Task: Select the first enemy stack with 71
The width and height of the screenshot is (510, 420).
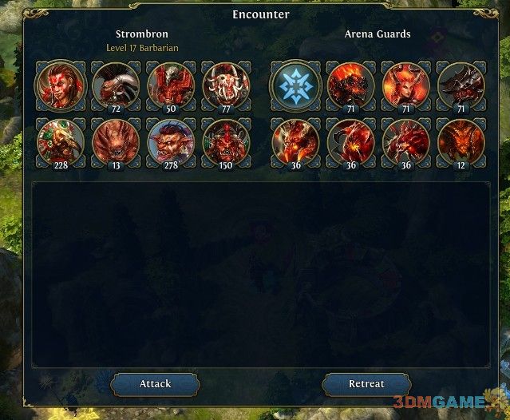Action: pos(350,86)
